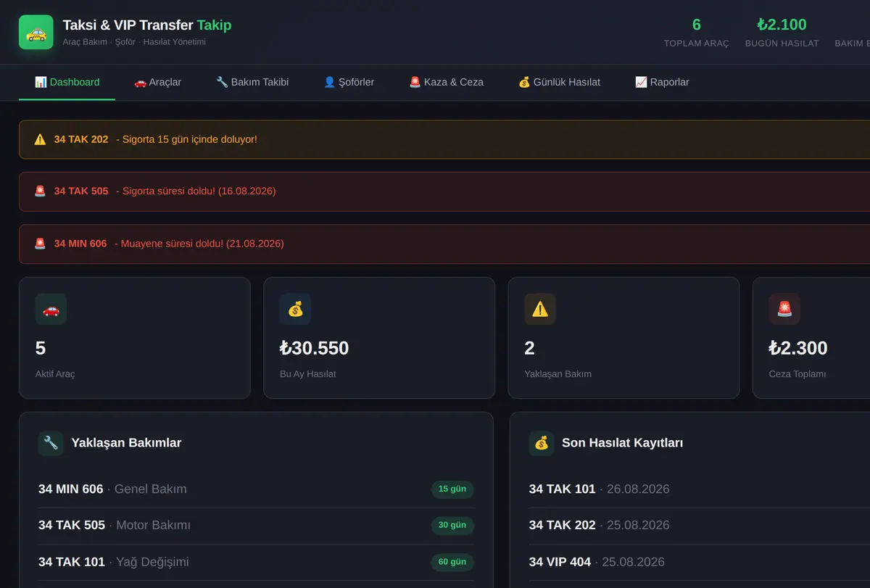Switch to the Günlük Hasılat tab
The image size is (870, 588).
pyautogui.click(x=559, y=82)
